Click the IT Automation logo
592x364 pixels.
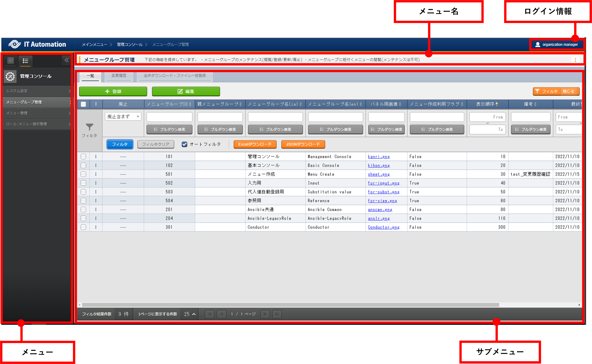tap(37, 44)
